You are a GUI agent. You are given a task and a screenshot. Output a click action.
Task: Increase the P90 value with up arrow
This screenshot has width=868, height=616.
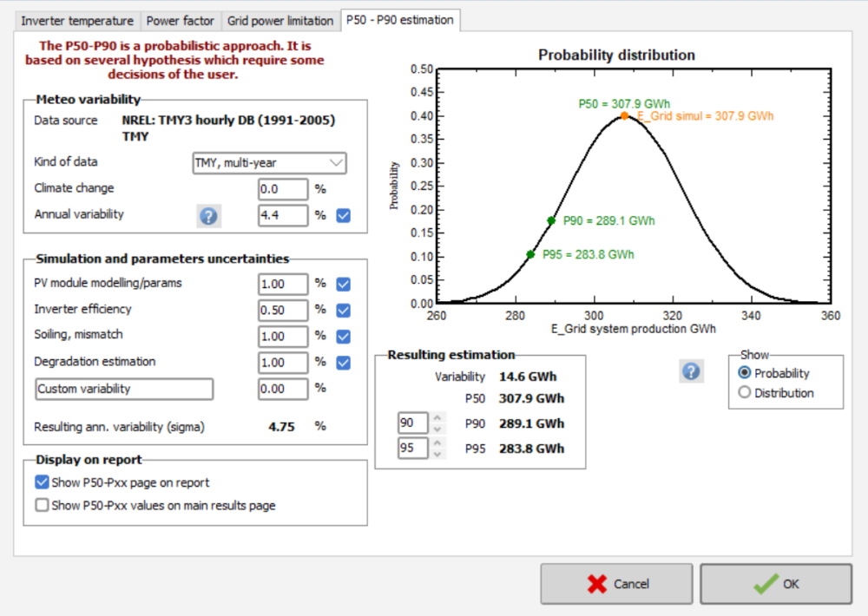tap(438, 419)
